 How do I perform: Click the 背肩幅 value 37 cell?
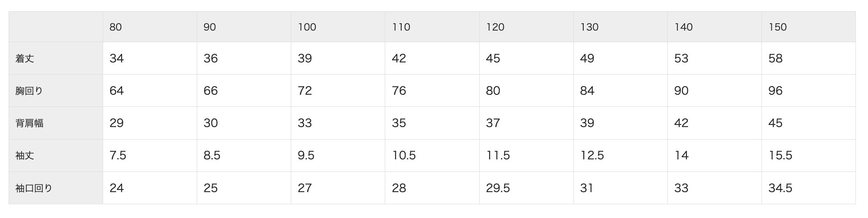pos(526,123)
